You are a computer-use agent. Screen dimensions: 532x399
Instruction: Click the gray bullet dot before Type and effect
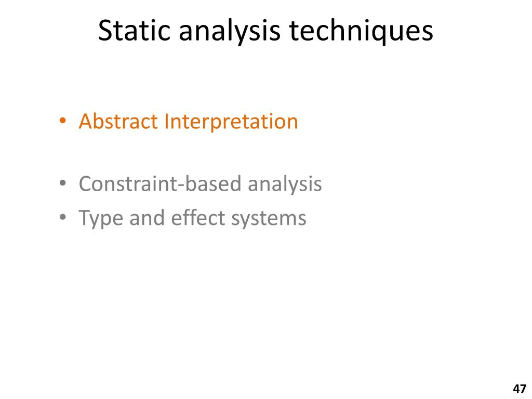[62, 217]
